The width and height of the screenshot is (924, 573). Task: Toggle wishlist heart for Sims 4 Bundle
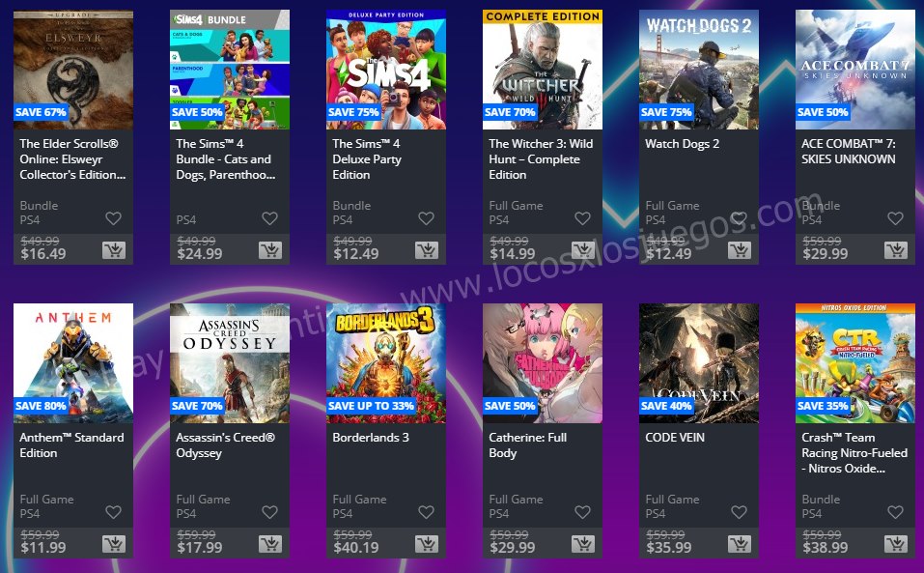coord(269,218)
